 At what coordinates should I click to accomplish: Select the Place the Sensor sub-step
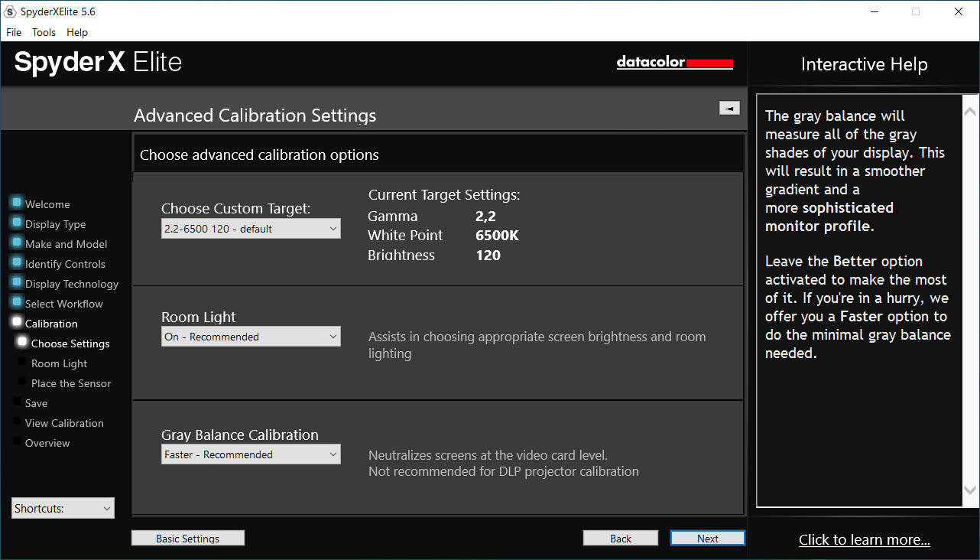tap(71, 383)
